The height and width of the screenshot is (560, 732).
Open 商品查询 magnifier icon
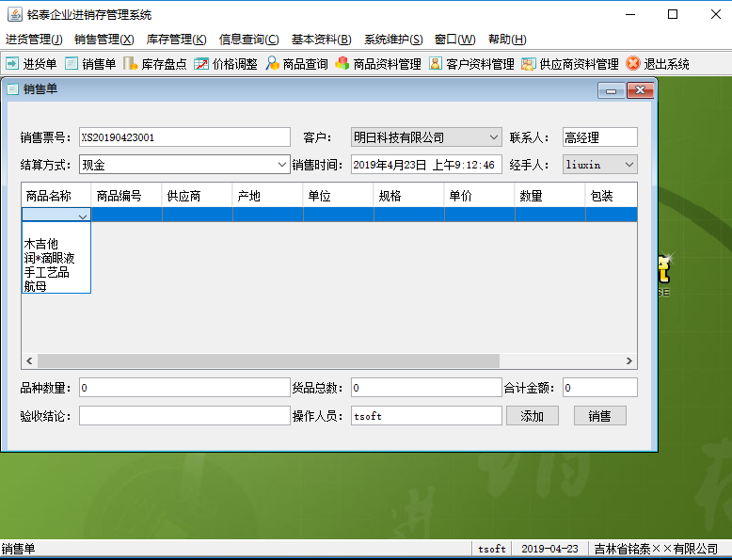(x=272, y=63)
